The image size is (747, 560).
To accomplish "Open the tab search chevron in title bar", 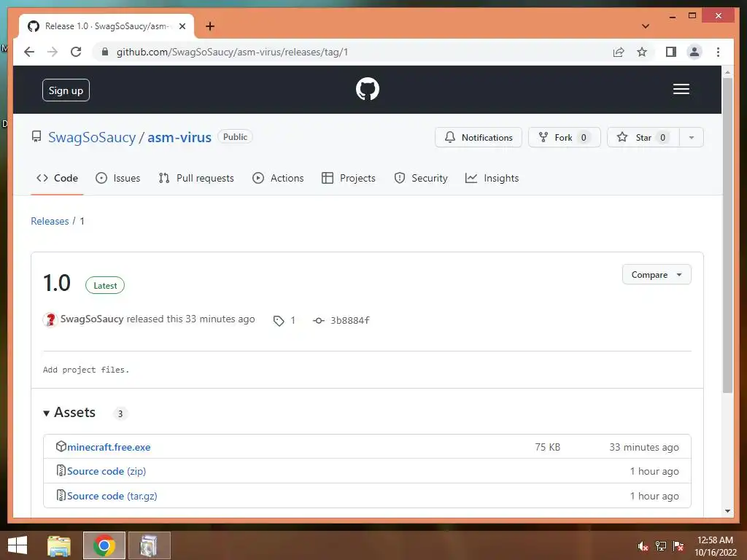I will (645, 26).
